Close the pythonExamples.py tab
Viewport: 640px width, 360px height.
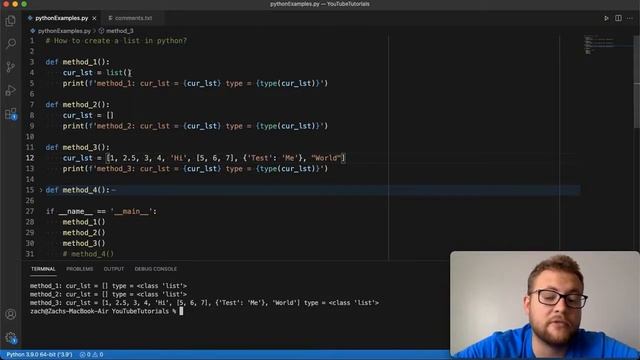coord(94,18)
